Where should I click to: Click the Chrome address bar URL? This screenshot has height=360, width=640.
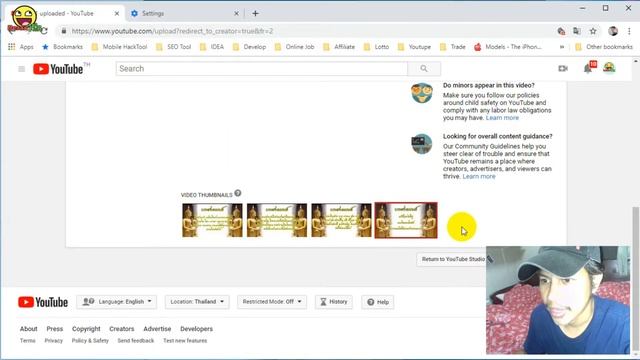[171, 31]
